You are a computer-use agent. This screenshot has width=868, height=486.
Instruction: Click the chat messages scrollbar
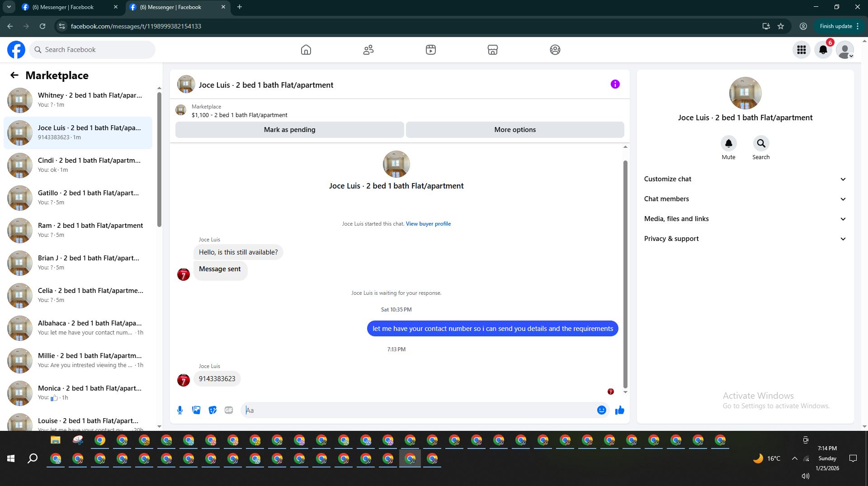625,274
